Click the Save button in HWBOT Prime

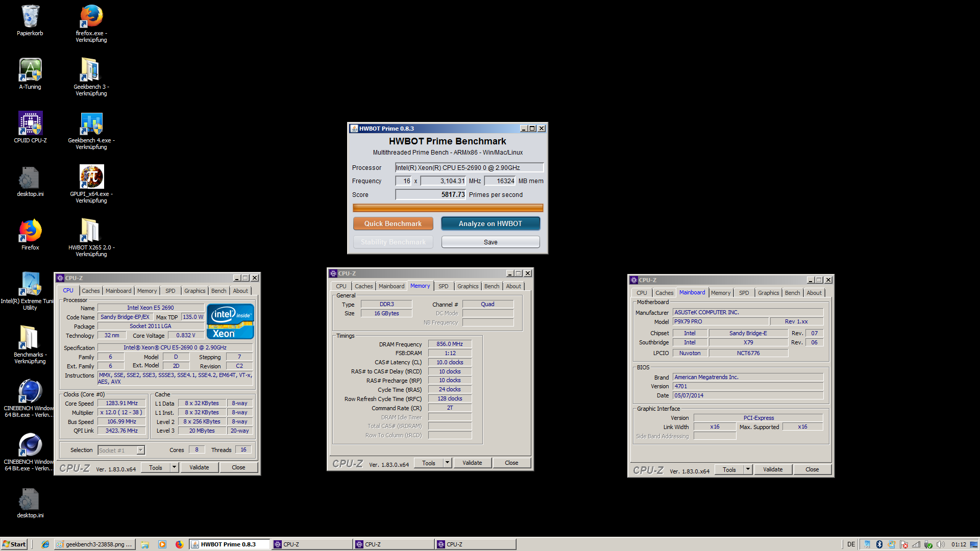[491, 242]
